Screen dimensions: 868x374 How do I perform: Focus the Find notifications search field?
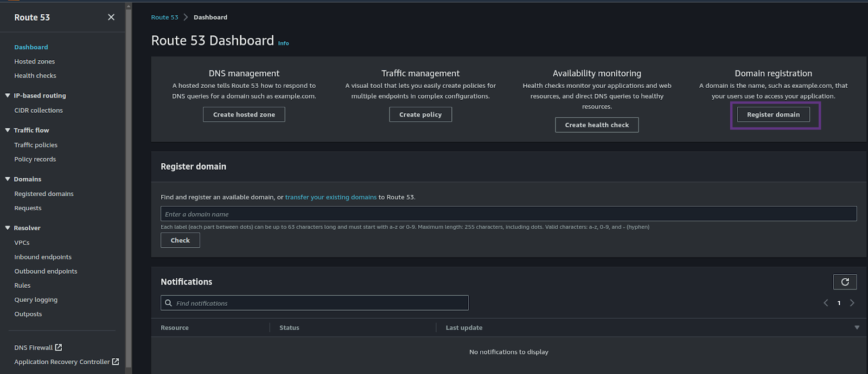click(314, 303)
